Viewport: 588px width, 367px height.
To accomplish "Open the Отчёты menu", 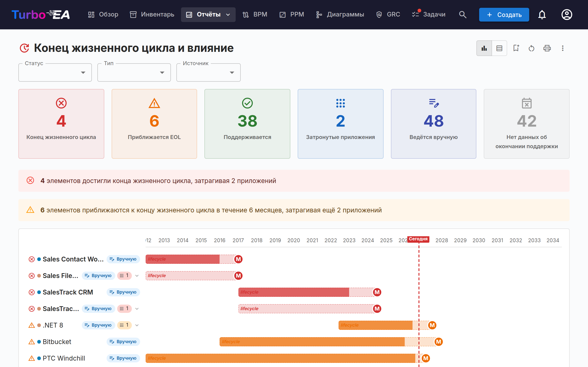I will click(208, 14).
